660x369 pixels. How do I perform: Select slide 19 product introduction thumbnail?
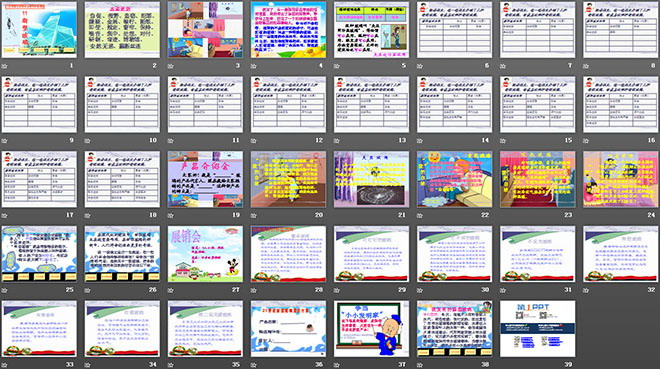click(x=205, y=179)
